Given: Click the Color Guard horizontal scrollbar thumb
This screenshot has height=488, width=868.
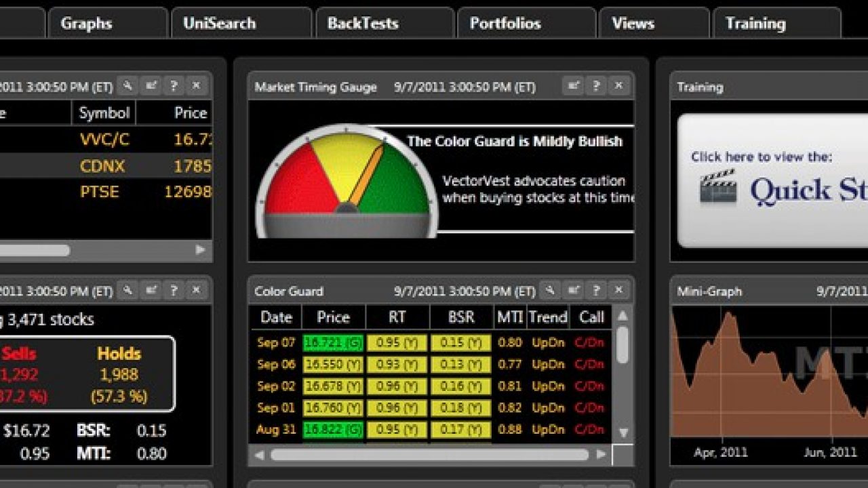Looking at the screenshot, I should [x=429, y=455].
